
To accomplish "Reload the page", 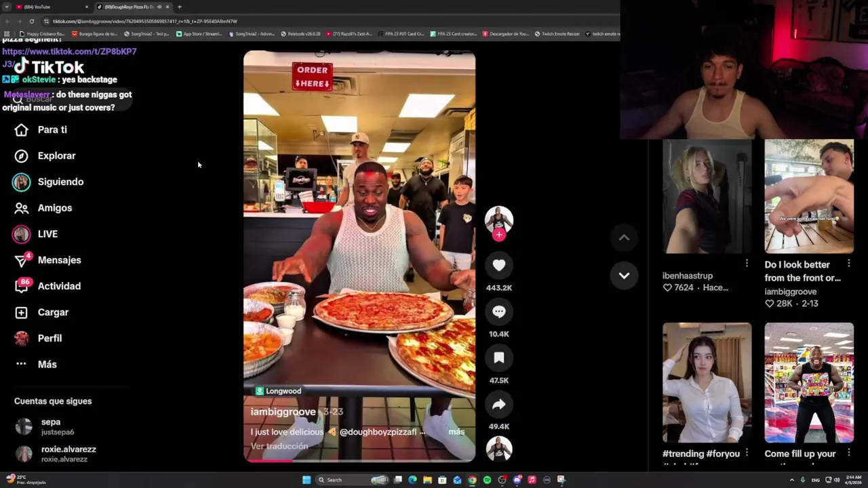I will coord(31,21).
